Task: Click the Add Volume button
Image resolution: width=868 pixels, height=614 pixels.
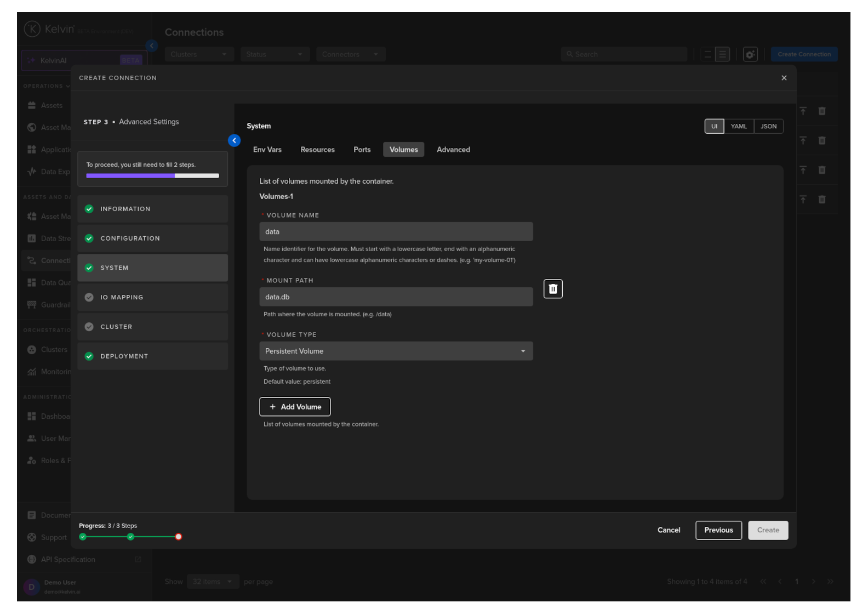Action: (x=295, y=407)
